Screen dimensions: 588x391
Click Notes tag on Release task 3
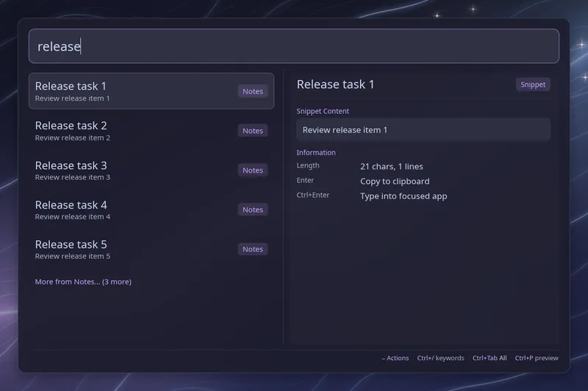253,171
